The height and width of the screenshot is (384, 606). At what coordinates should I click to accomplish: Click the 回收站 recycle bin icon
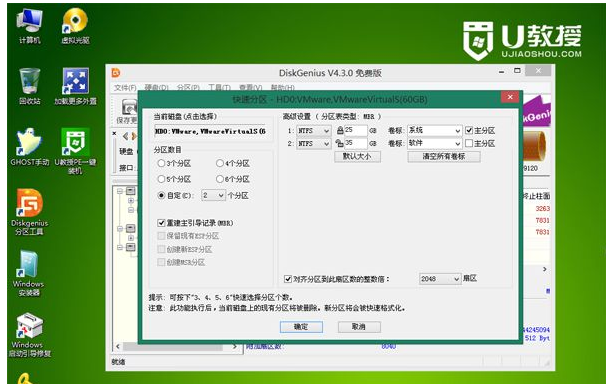point(29,86)
